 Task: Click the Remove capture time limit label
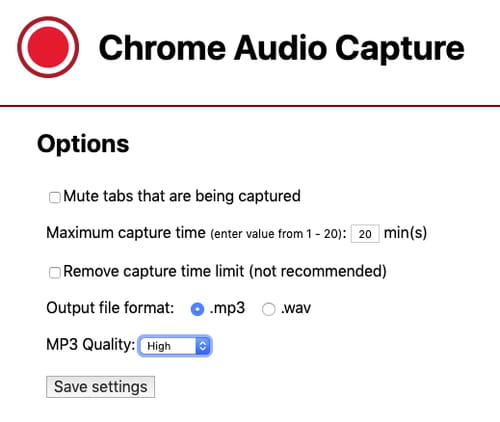click(225, 271)
